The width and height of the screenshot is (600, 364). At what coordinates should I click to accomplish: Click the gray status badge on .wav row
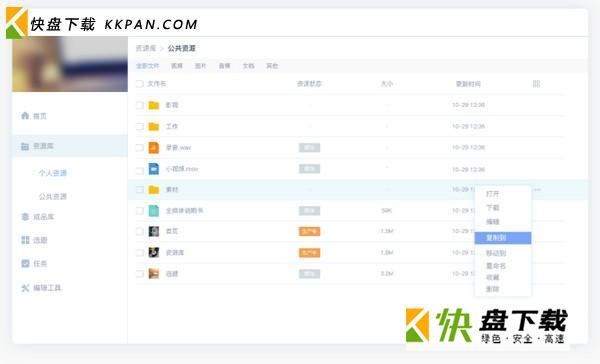[x=309, y=147]
